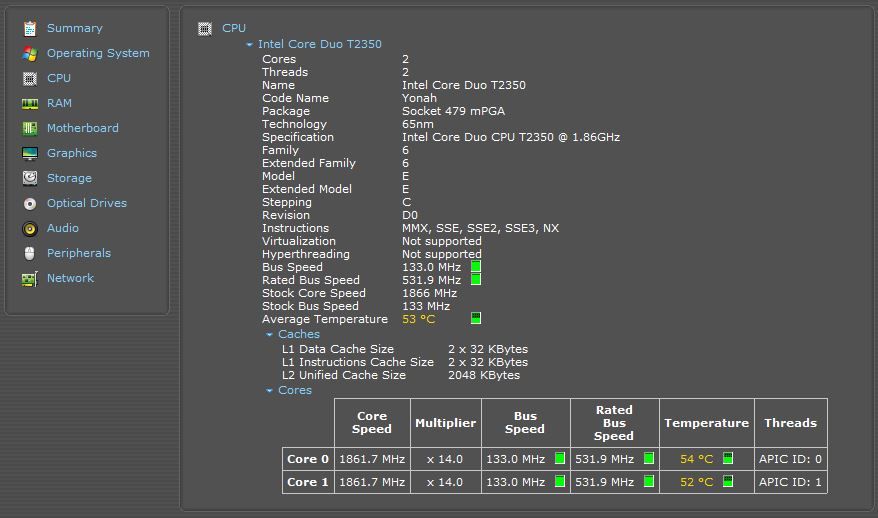Image resolution: width=878 pixels, height=518 pixels.
Task: Click the Operating System Windows flag icon
Action: point(30,53)
